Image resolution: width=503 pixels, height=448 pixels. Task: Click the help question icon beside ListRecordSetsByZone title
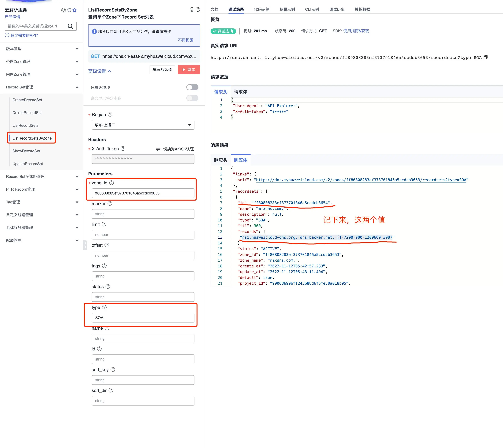197,10
